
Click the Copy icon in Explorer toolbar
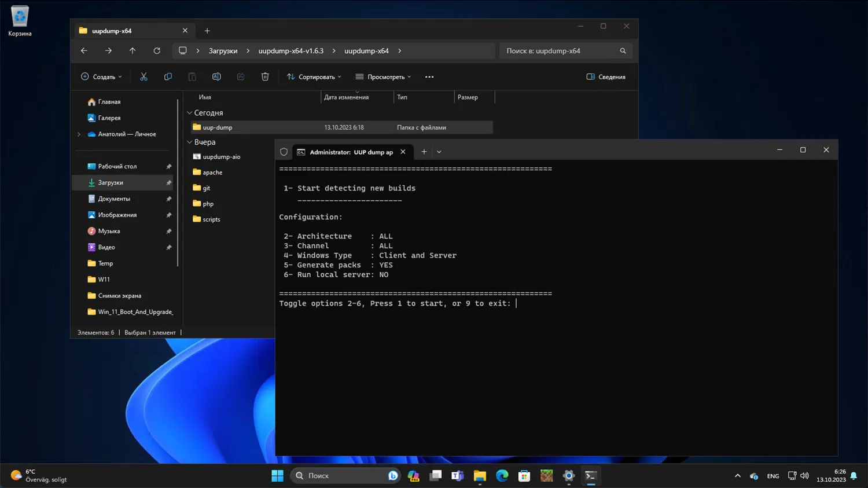point(168,76)
